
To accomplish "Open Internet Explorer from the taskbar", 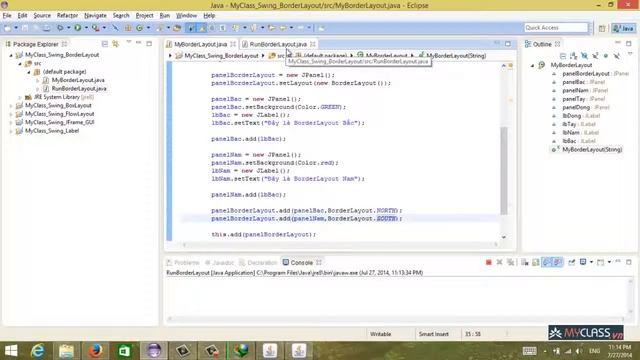I will click(x=38, y=351).
